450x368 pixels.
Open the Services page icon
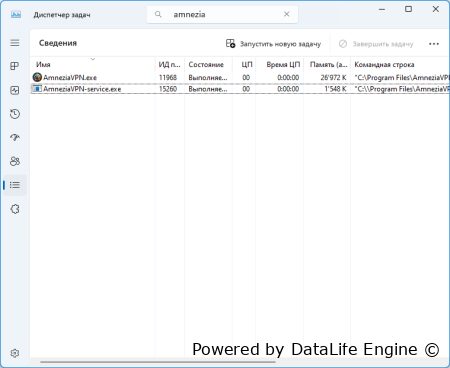pyautogui.click(x=15, y=209)
